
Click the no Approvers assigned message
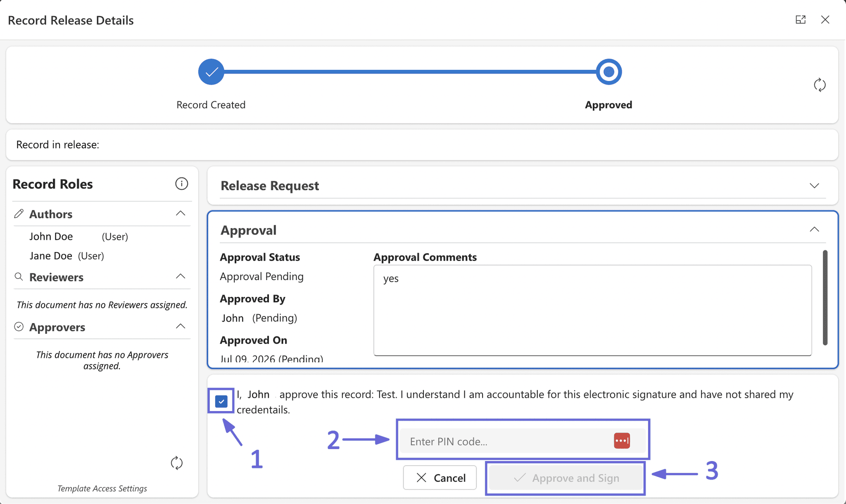pos(102,360)
